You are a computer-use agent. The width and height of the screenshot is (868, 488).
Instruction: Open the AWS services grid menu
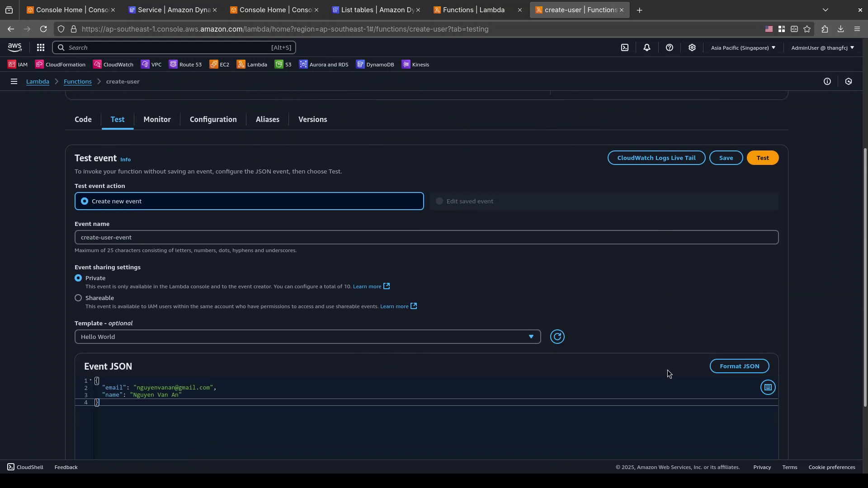coord(40,47)
